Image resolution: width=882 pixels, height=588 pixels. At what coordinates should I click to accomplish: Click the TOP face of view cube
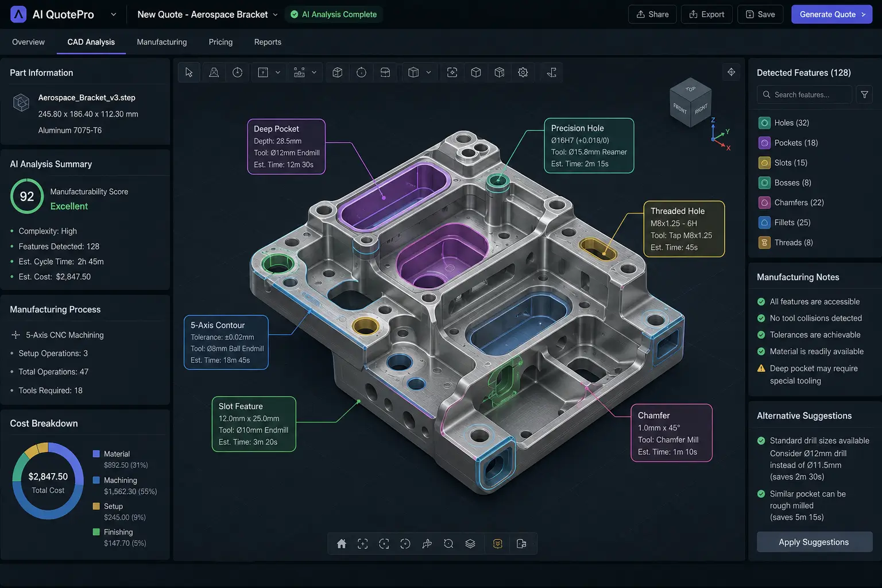(691, 88)
